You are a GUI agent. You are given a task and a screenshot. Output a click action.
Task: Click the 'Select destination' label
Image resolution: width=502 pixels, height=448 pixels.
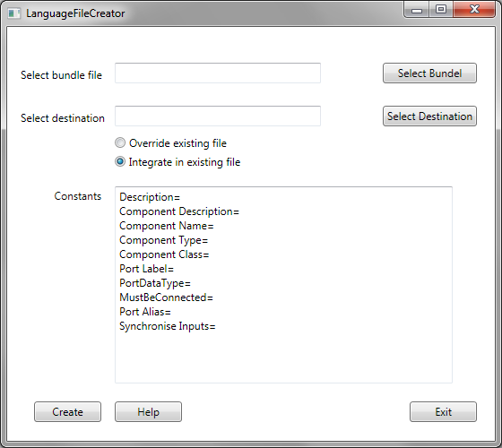tap(63, 118)
